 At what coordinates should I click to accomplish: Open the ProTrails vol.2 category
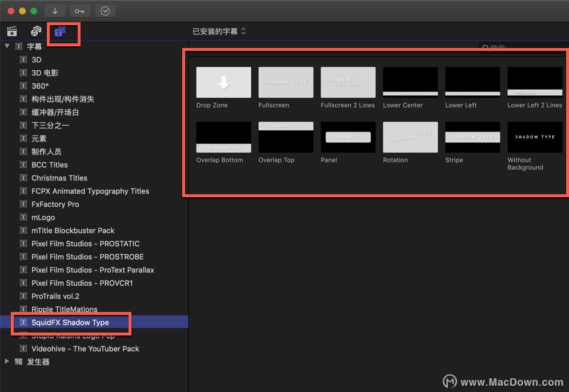coord(94,296)
